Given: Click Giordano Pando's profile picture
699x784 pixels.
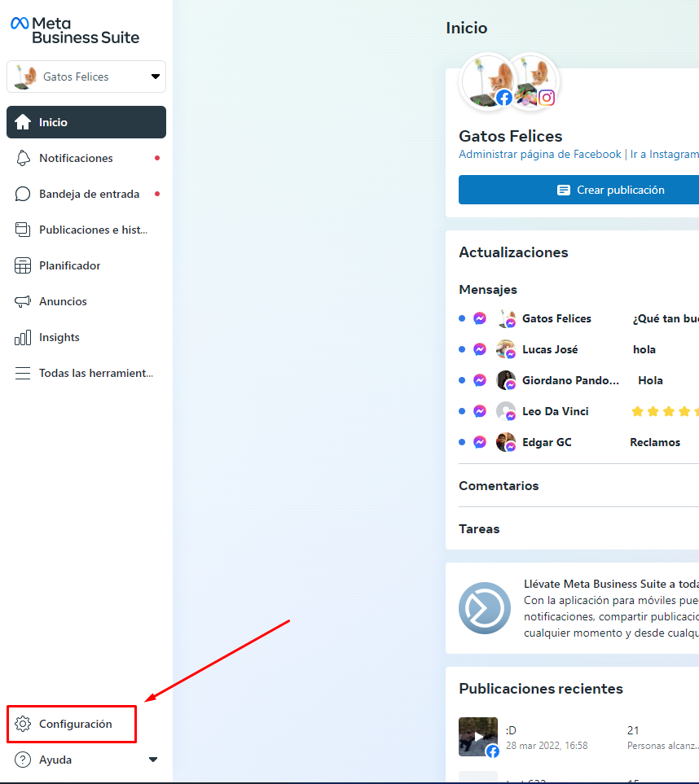Looking at the screenshot, I should click(506, 380).
